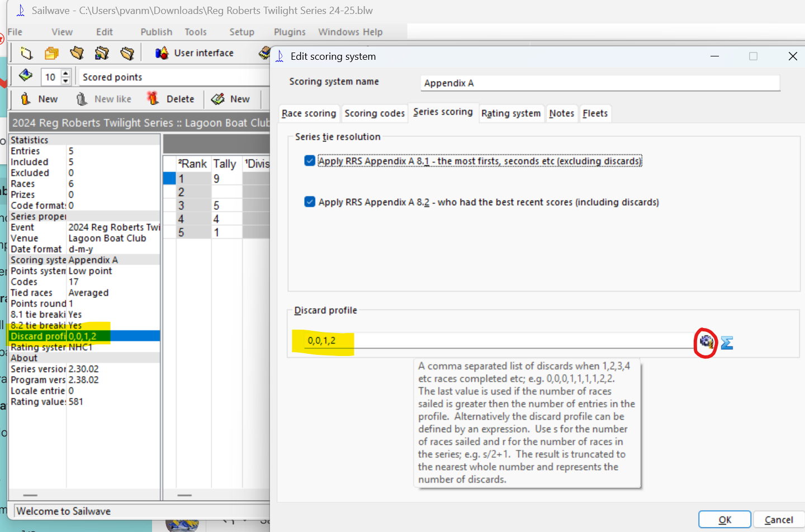Select the Rank 3 row cell
Viewport: 805px width, 532px height.
coord(193,206)
